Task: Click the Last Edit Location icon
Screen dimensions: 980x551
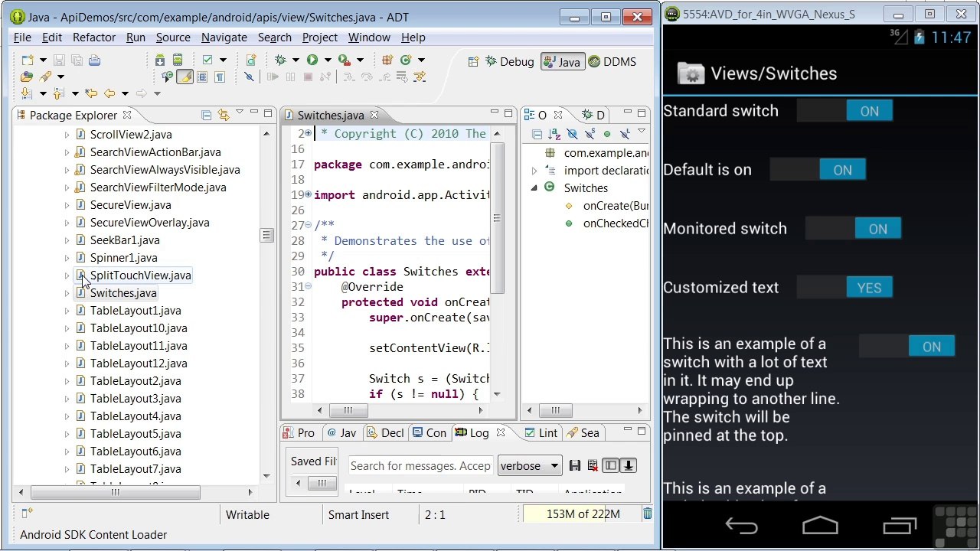Action: tap(91, 93)
